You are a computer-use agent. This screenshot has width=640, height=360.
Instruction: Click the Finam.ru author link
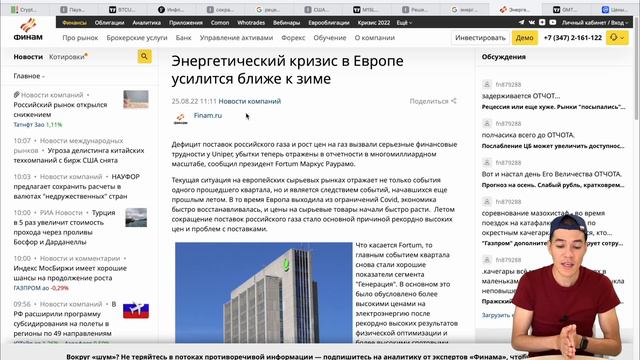pos(208,115)
